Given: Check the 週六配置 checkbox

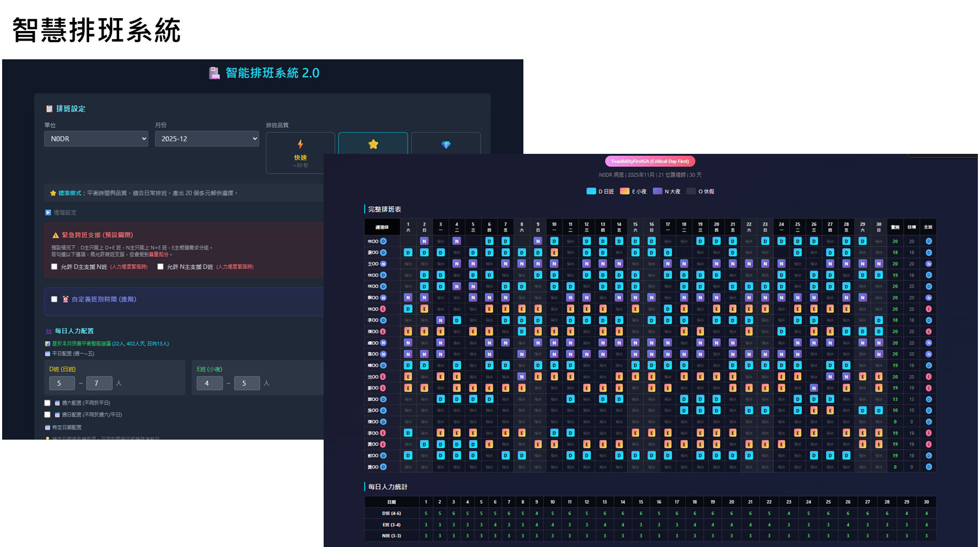Looking at the screenshot, I should click(47, 403).
